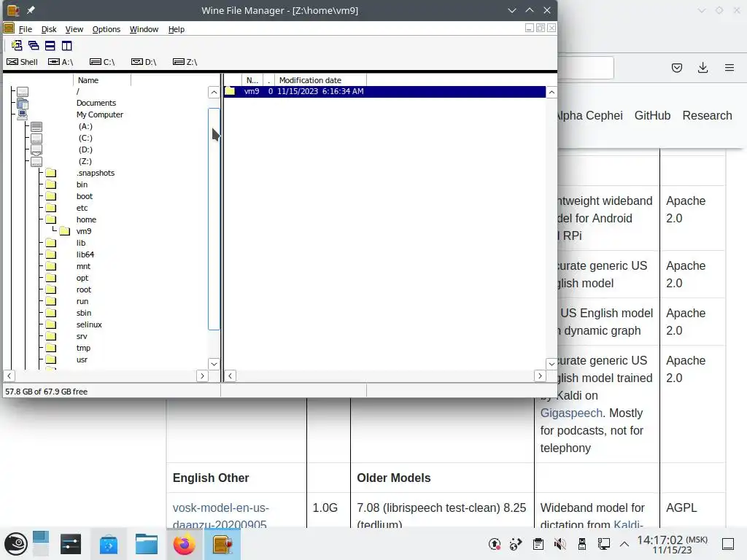Select the run folder
747x560 pixels.
tap(82, 301)
